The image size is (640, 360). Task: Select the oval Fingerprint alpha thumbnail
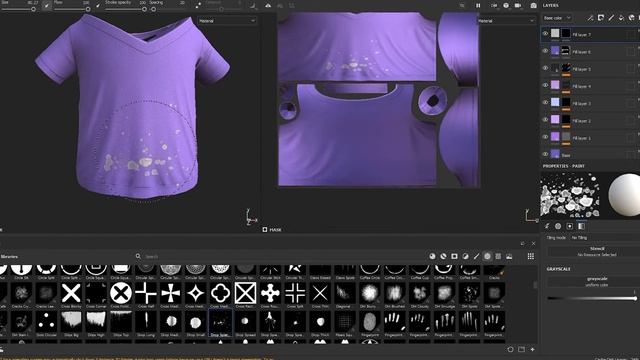coord(370,322)
